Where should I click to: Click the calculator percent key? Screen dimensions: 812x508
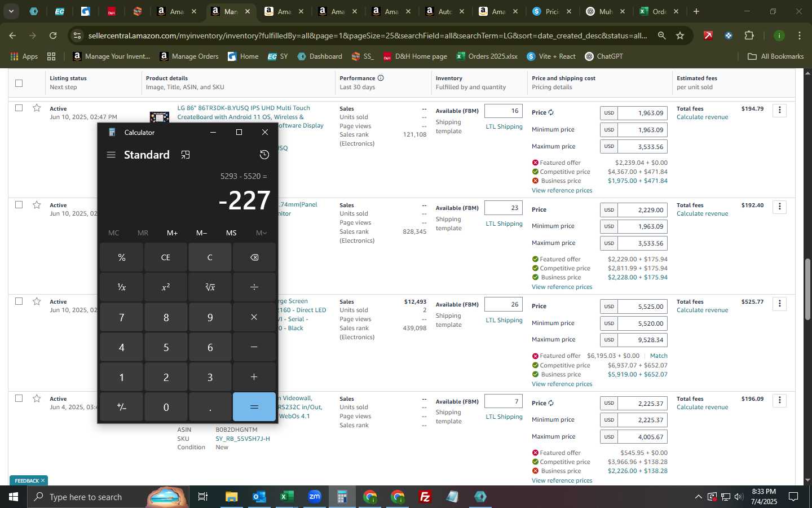point(121,257)
